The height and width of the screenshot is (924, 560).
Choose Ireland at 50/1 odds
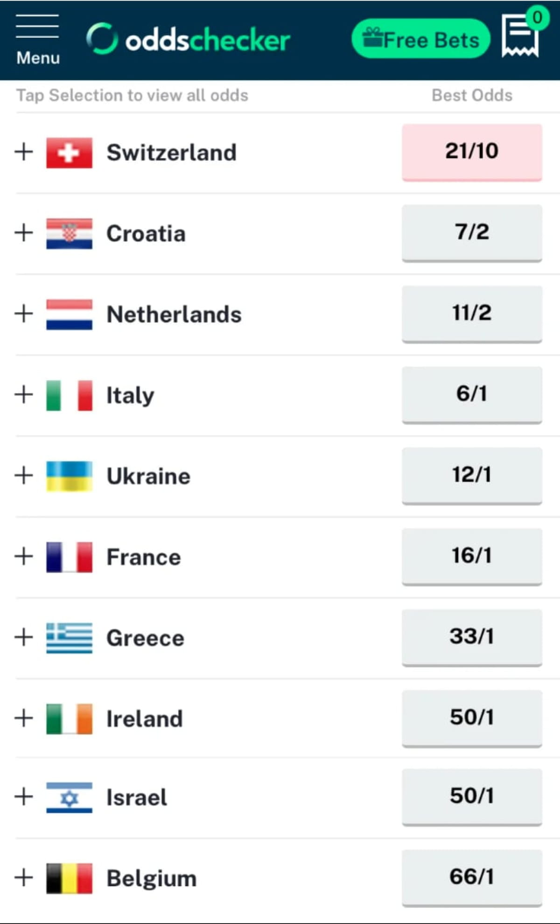click(472, 718)
